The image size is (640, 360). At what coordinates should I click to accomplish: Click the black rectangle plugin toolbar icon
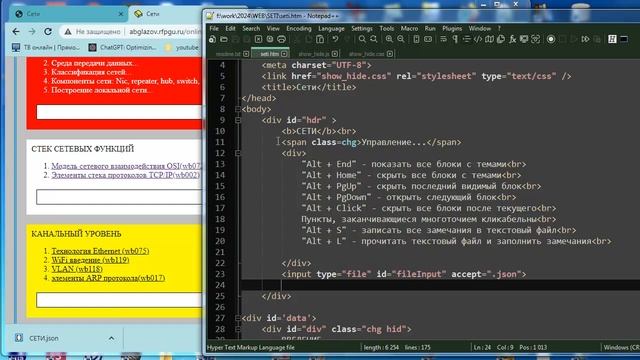[624, 39]
